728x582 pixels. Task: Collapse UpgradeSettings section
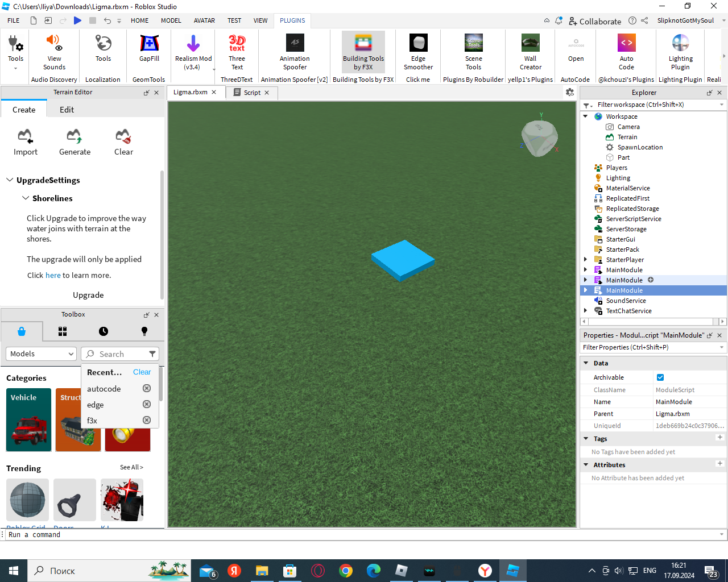coord(10,180)
